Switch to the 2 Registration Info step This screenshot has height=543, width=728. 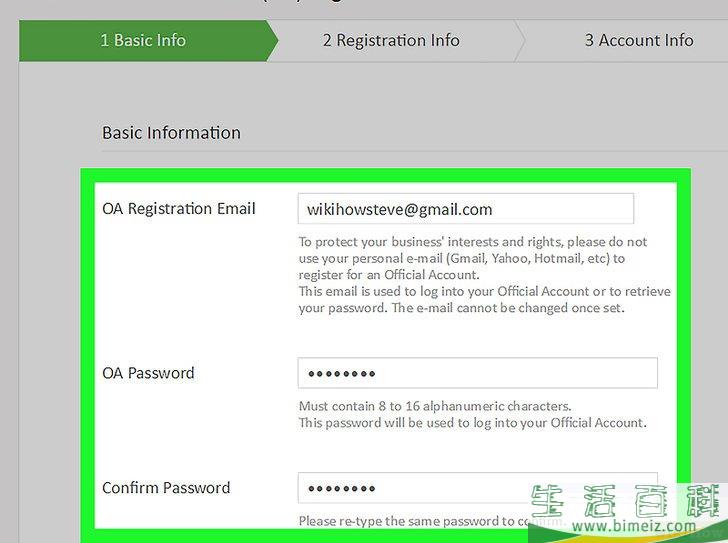tap(391, 41)
